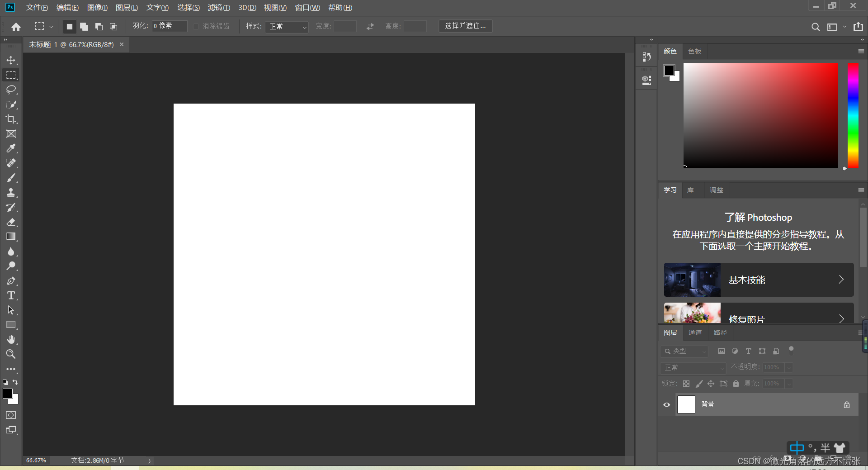Select the Lasso tool
868x470 pixels.
(x=11, y=90)
